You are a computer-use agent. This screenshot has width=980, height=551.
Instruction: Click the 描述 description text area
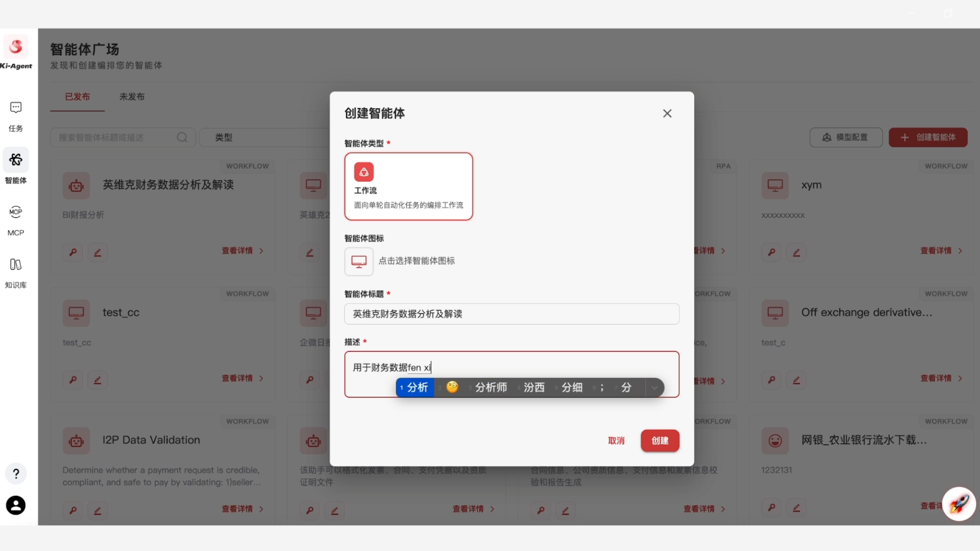tap(511, 374)
